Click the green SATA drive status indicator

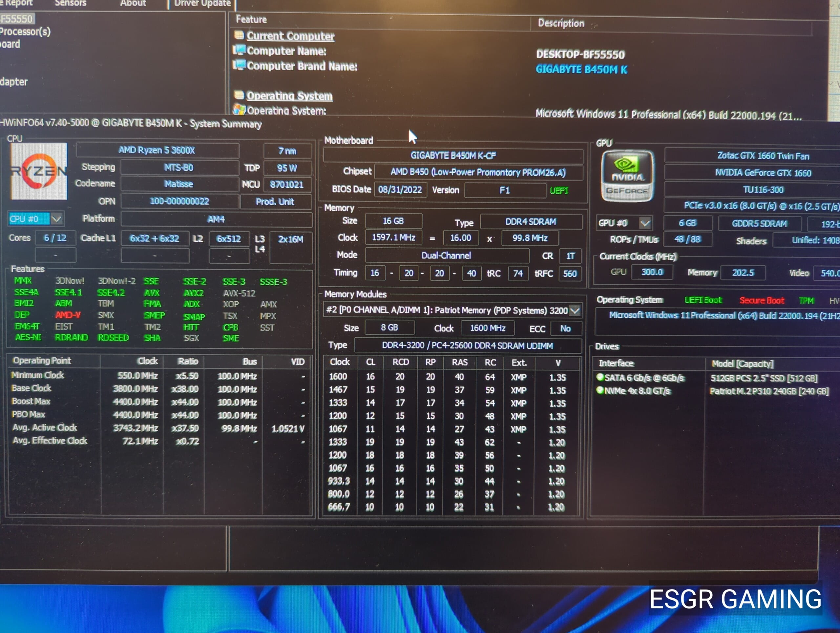click(600, 377)
